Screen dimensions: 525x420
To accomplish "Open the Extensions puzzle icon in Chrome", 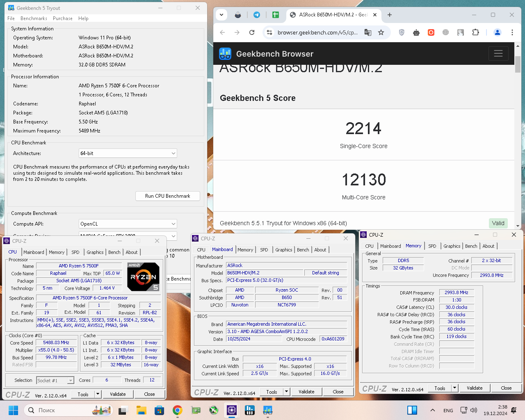I will [476, 32].
